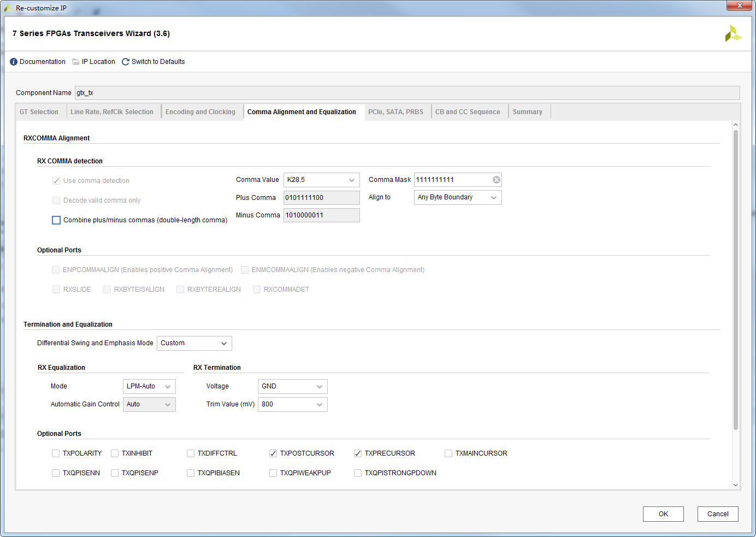The image size is (756, 537).
Task: Click the ENMCOMMAALIGN checkbox
Action: 245,270
